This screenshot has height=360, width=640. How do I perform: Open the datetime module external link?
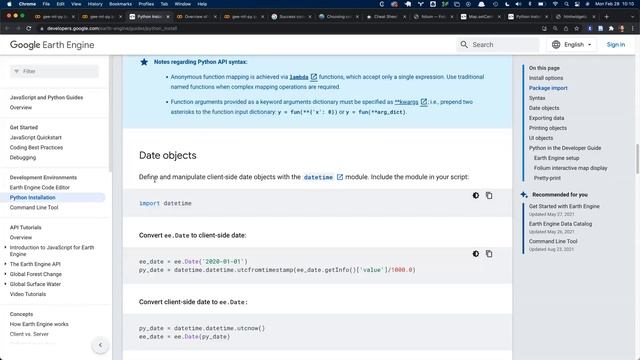[323, 177]
